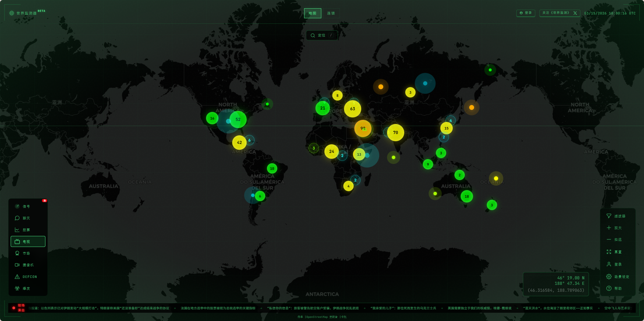Screen dimensions: 644x321
Task: Expand the 滤波器 filter options
Action: pos(618,216)
